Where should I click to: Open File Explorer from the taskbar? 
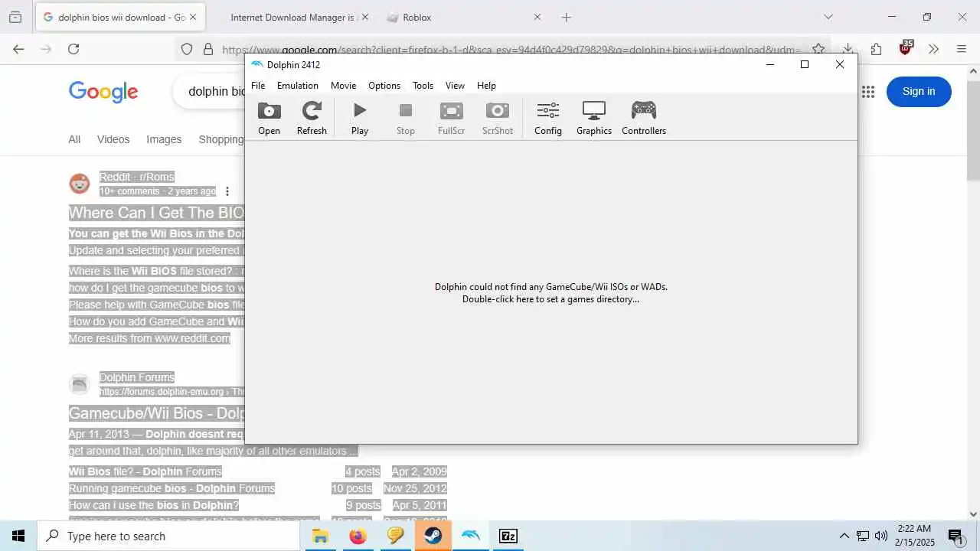pos(320,536)
